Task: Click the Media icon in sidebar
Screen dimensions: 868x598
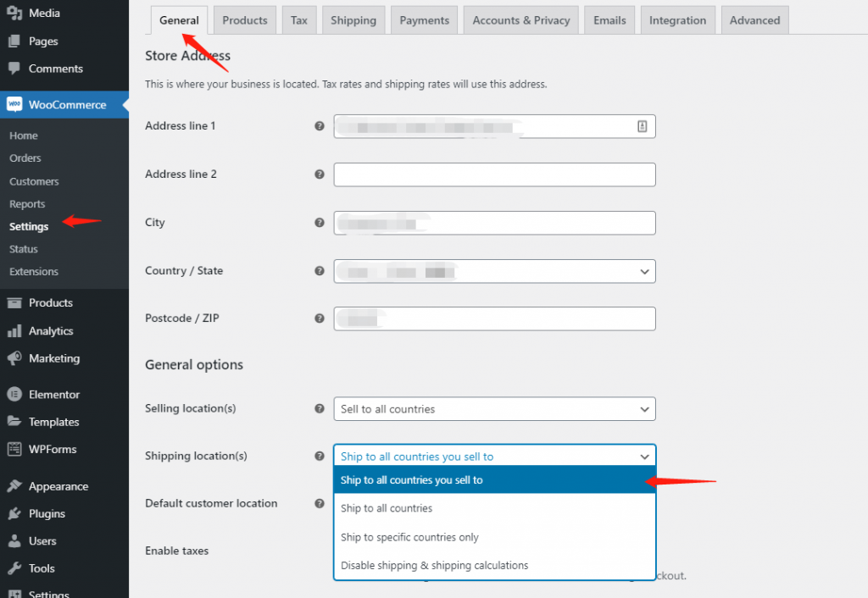Action: pos(14,13)
